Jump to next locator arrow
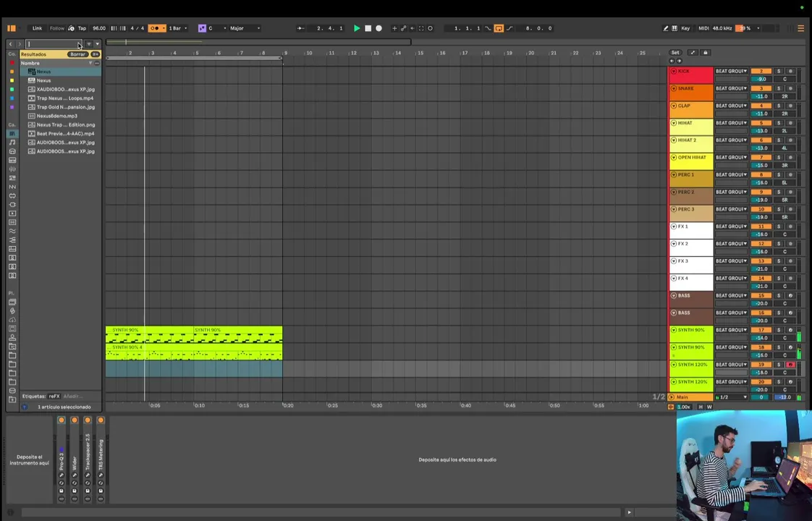 pos(679,61)
